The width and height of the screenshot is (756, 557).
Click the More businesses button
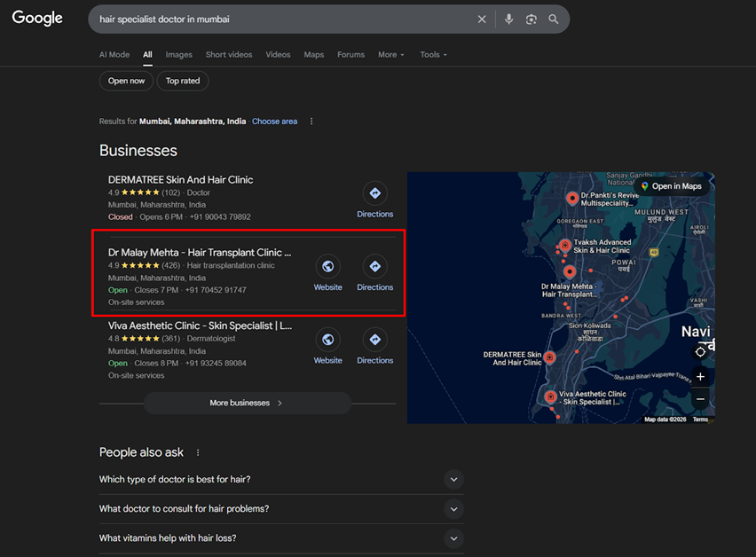point(247,403)
